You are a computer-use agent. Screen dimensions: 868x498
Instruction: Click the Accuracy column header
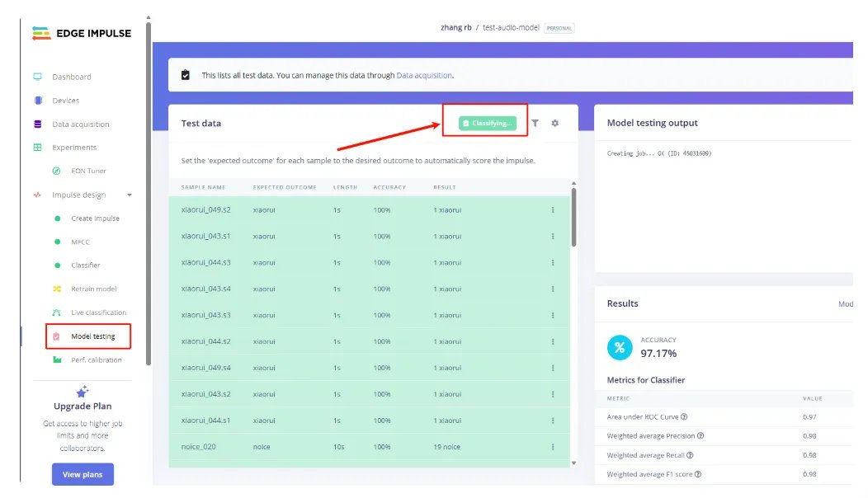tap(389, 187)
